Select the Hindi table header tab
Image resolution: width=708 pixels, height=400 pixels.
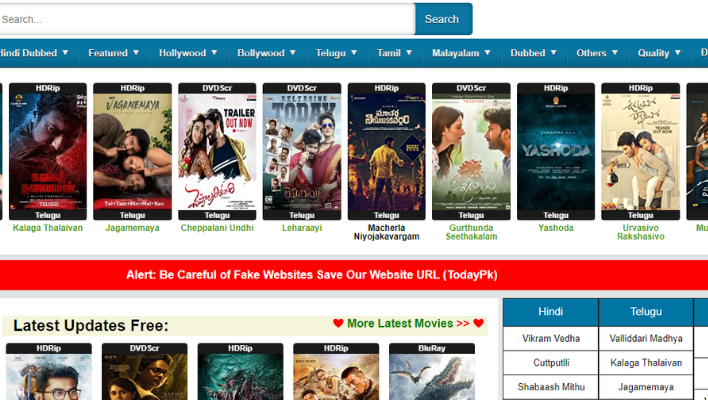coord(550,312)
